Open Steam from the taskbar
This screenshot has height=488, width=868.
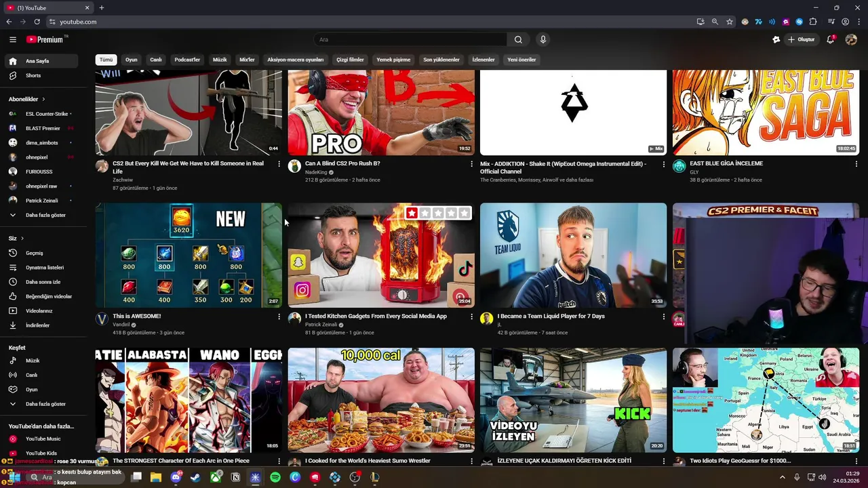pyautogui.click(x=195, y=477)
